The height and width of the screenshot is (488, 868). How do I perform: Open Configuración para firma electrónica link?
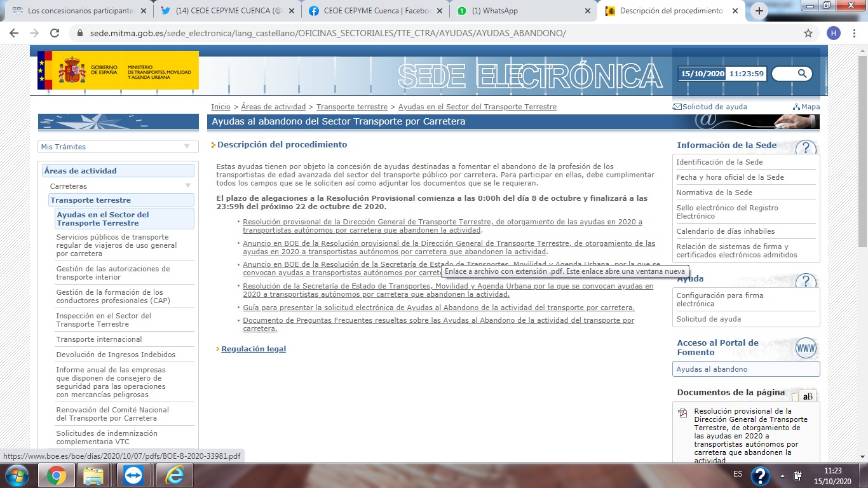pos(720,300)
